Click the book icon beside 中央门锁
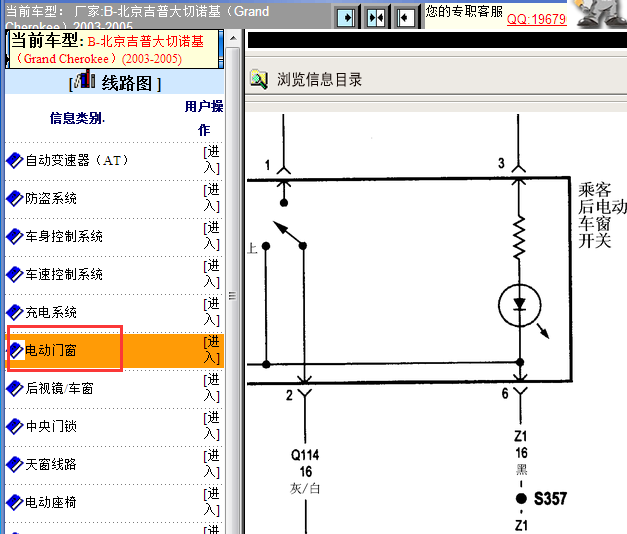 click(14, 426)
